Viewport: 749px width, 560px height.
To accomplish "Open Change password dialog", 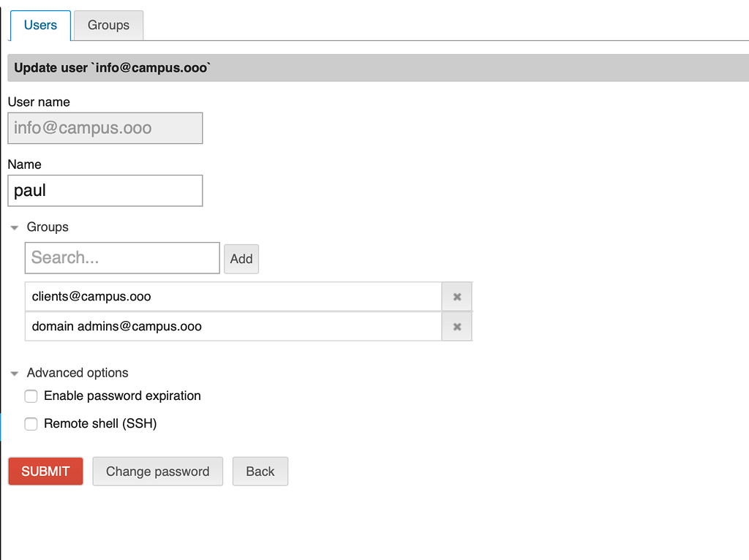I will 158,472.
